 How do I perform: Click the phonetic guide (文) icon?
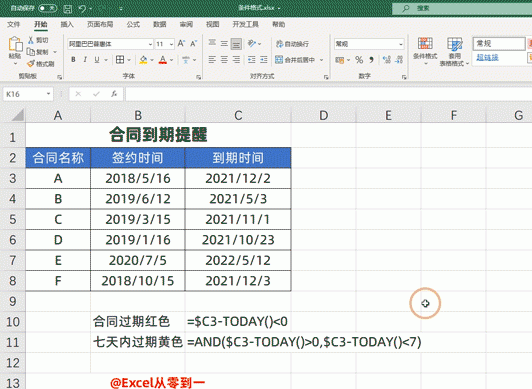(x=186, y=60)
